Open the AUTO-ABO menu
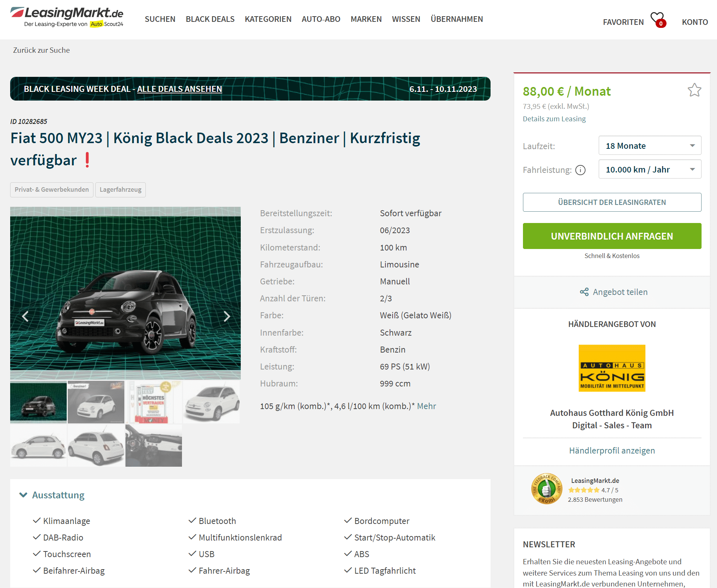 (321, 19)
